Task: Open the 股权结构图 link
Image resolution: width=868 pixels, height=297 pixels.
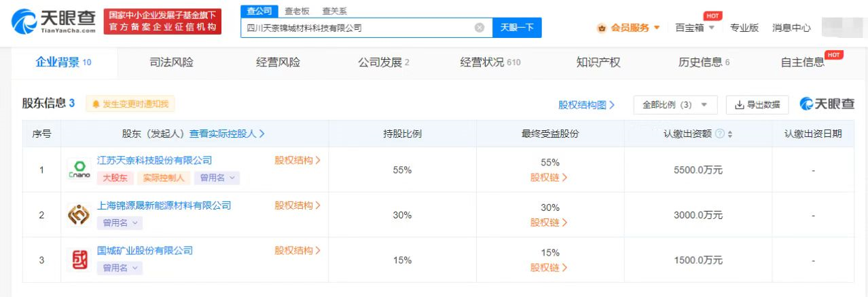Action: click(586, 105)
